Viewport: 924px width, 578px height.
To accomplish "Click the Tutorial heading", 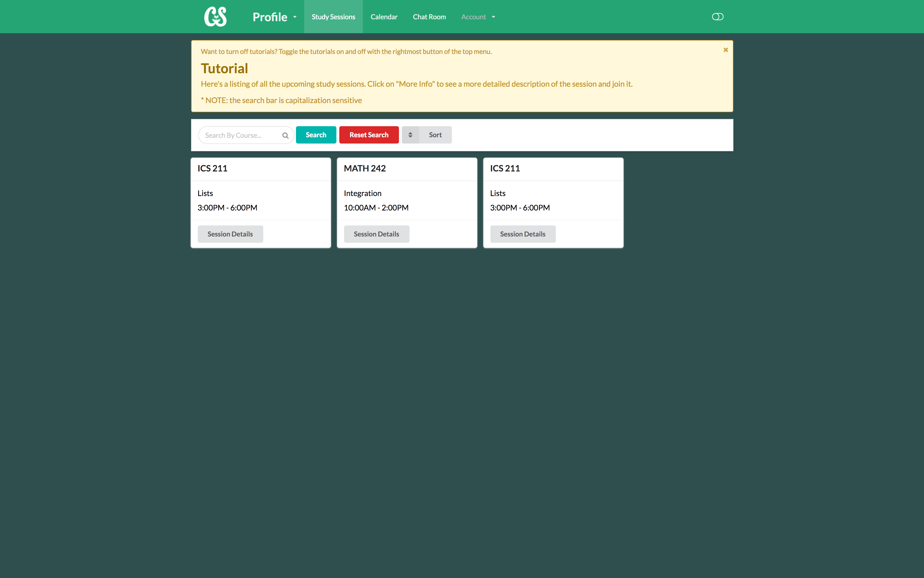I will 225,68.
